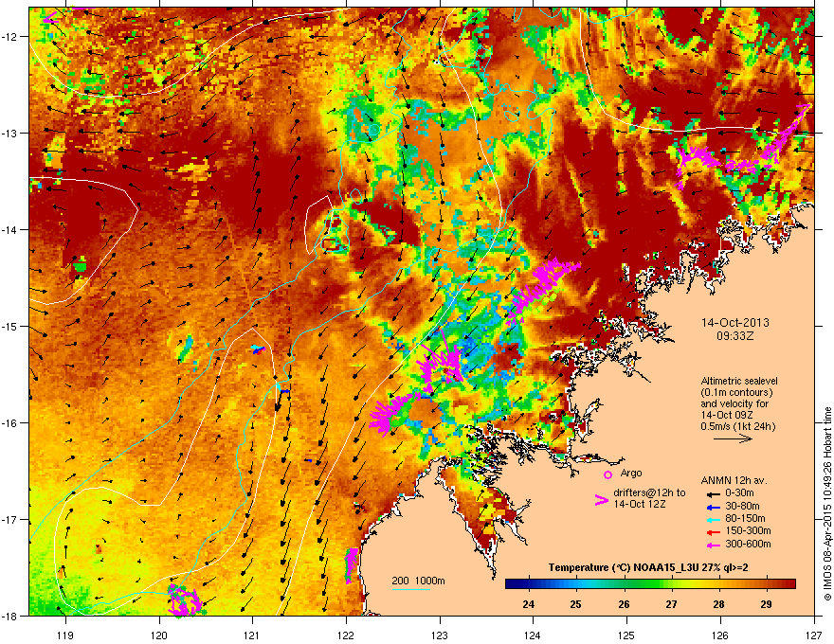Click the latitude axis label -15
This screenshot has height=644, width=834.
tap(10, 326)
